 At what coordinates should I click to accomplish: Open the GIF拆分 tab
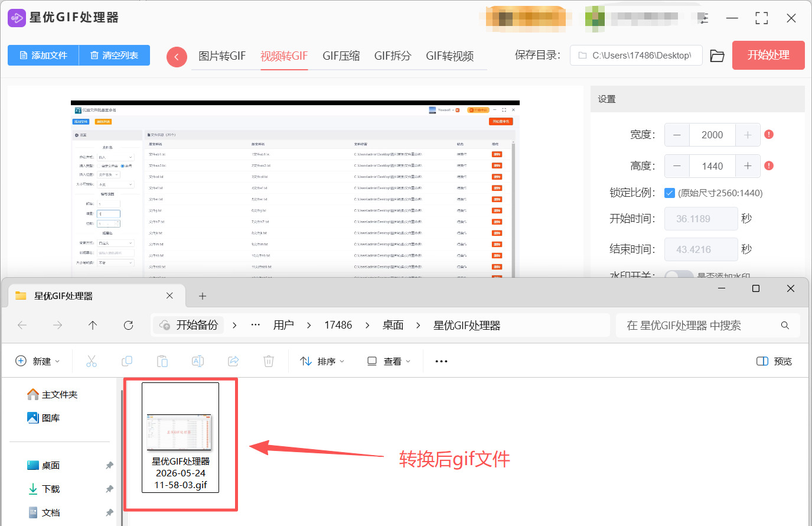point(393,56)
